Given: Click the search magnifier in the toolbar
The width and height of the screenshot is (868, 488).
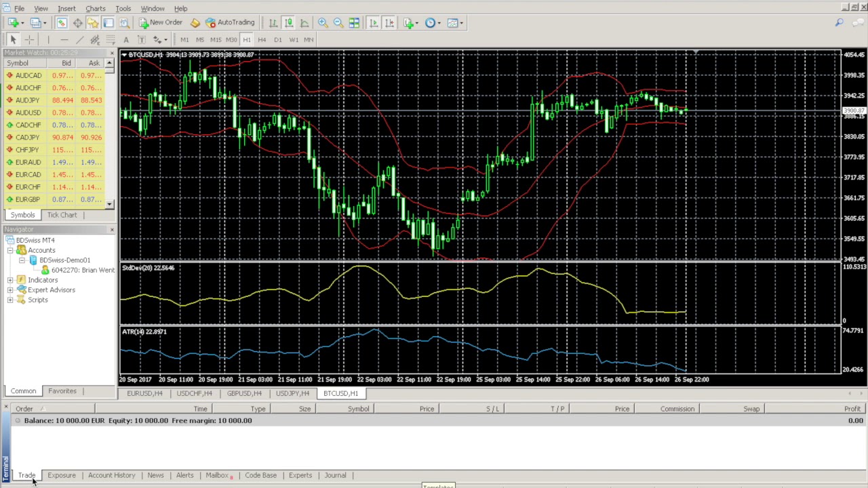Looking at the screenshot, I should coord(839,22).
